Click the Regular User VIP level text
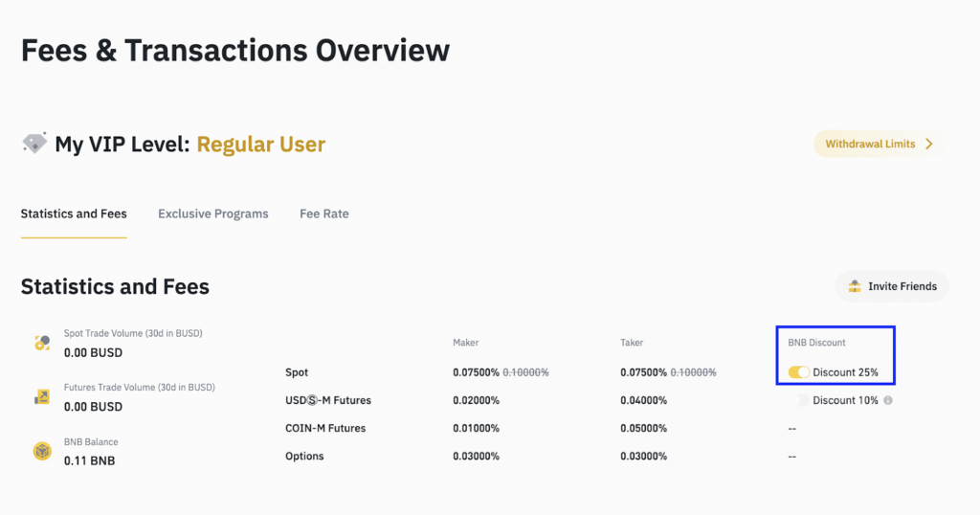The image size is (980, 515). [x=261, y=145]
